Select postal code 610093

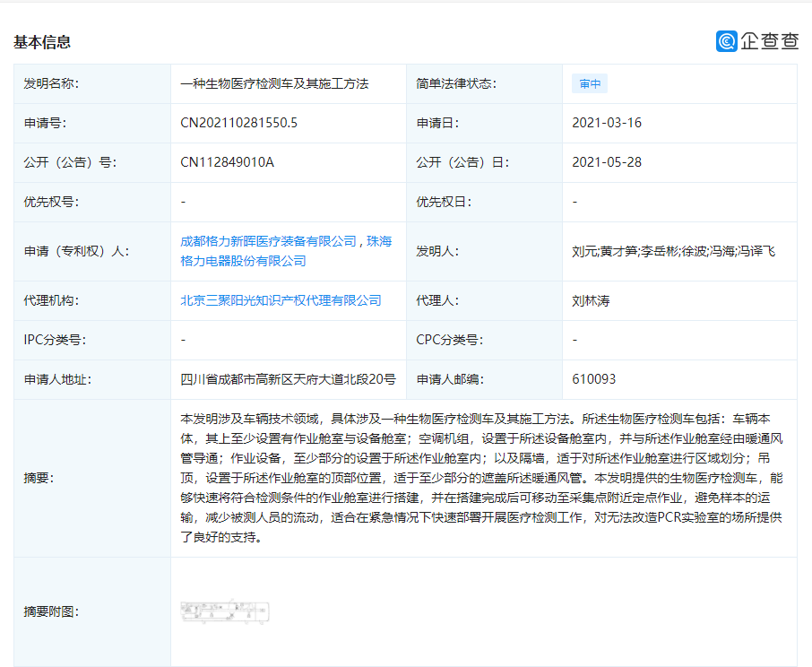coord(593,379)
